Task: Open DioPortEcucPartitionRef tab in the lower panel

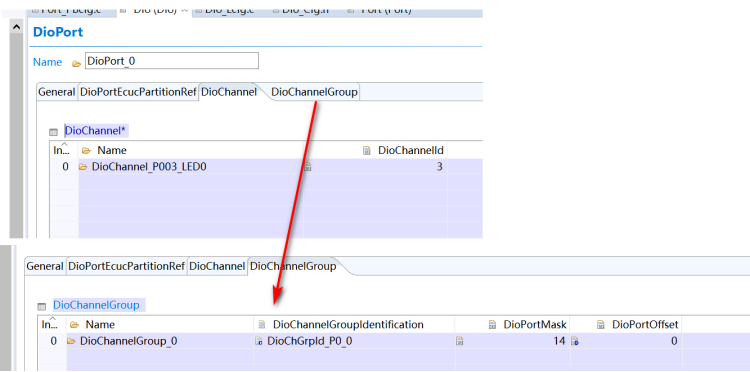Action: 126,266
